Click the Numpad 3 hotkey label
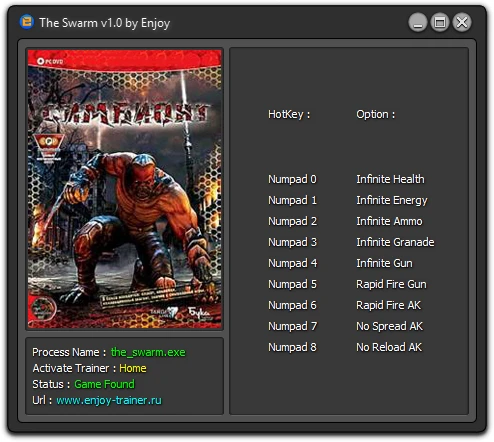Viewport: 494px width, 442px height. tap(292, 242)
